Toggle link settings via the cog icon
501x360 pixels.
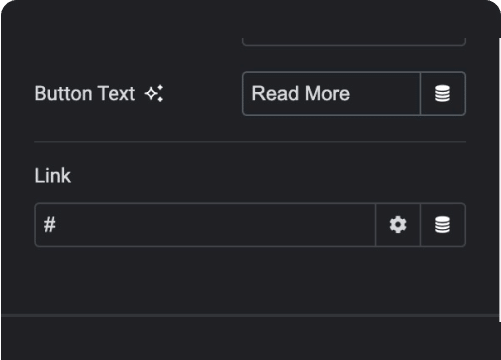point(398,225)
